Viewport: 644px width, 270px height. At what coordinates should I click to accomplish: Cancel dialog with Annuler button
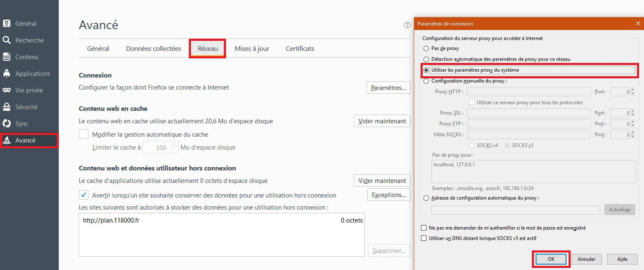586,259
